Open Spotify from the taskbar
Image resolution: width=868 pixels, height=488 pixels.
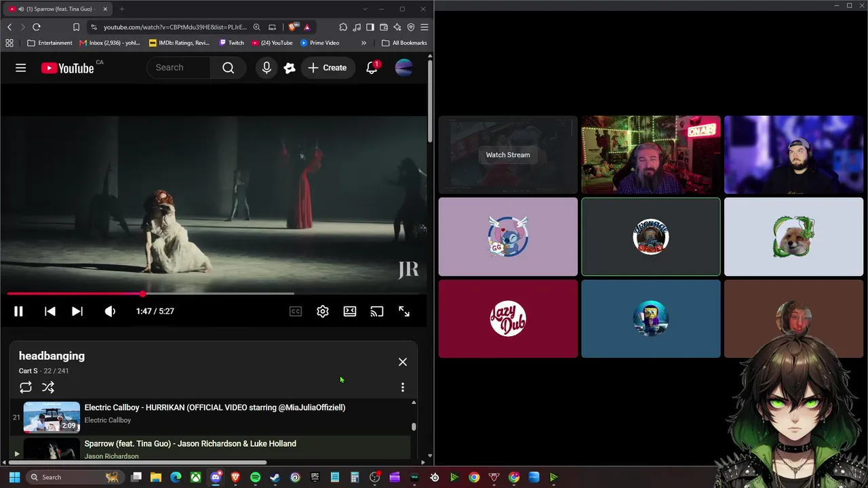pyautogui.click(x=255, y=477)
